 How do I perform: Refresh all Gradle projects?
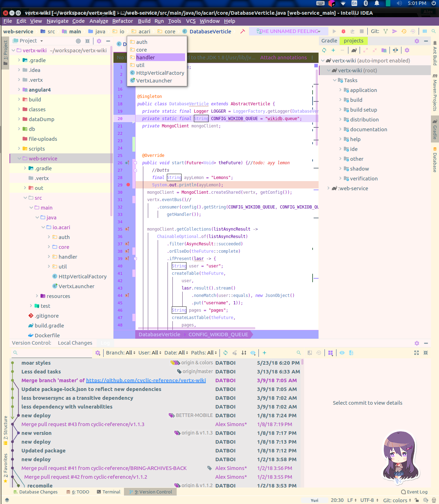pos(324,50)
